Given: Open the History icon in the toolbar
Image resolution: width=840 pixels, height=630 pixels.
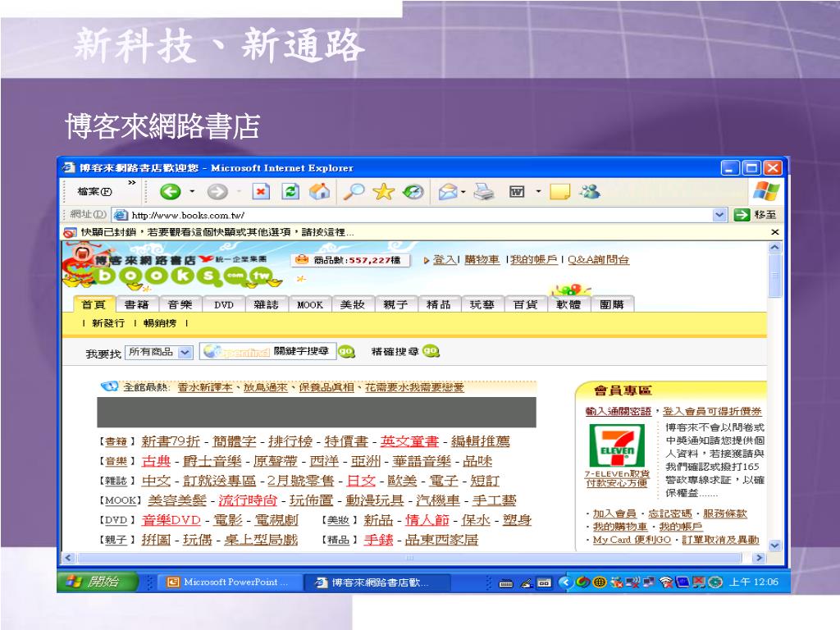Looking at the screenshot, I should click(413, 191).
